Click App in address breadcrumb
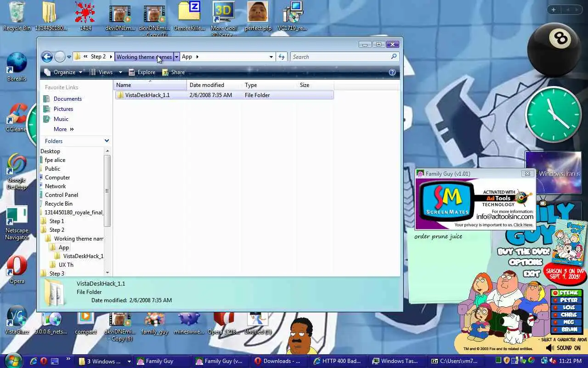Viewport: 588px width, 368px height. coord(187,57)
